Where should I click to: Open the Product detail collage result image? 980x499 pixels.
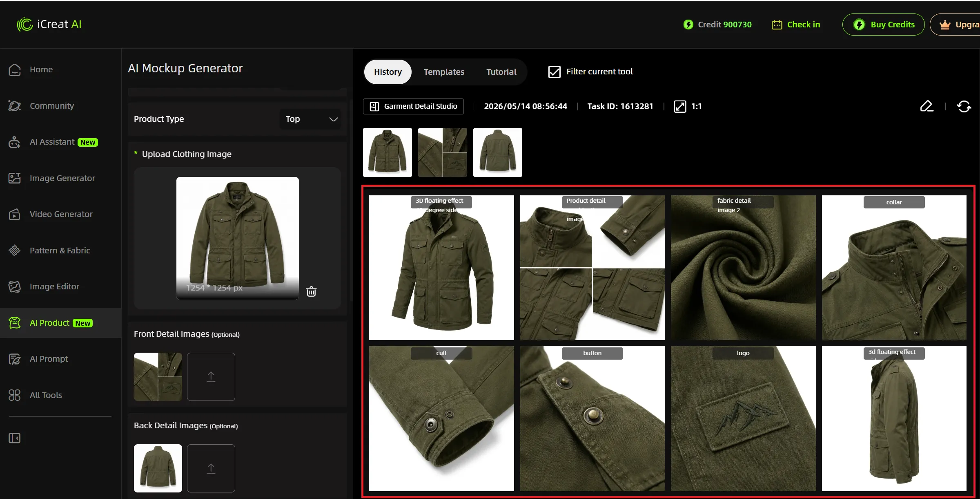pos(592,268)
